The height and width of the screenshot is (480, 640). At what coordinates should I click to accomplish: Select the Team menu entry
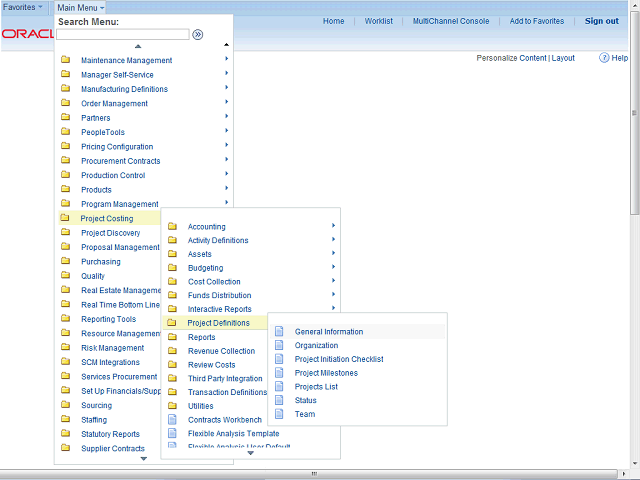coord(304,414)
